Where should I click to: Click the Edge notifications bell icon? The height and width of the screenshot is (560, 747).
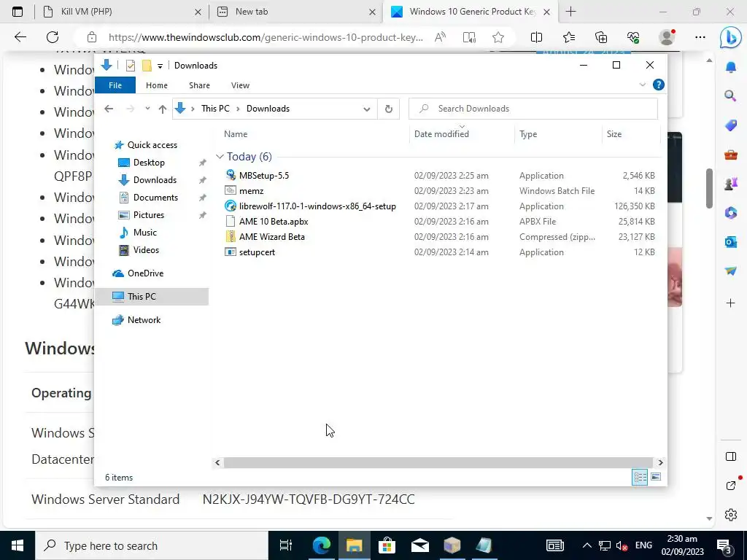coord(731,67)
